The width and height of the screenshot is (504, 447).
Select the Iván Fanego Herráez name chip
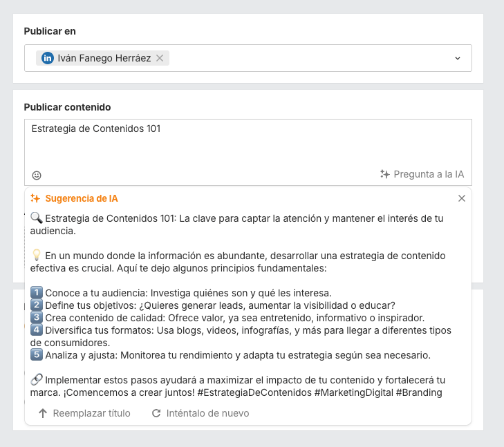pos(104,59)
